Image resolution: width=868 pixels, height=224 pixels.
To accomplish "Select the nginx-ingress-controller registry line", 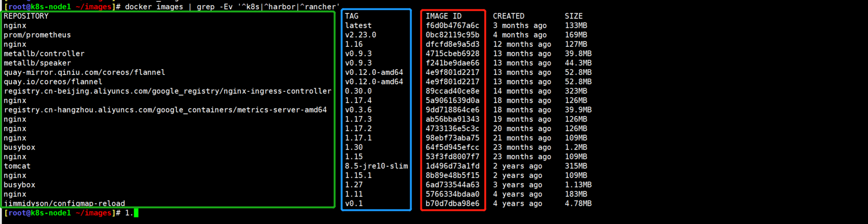I will (x=167, y=91).
